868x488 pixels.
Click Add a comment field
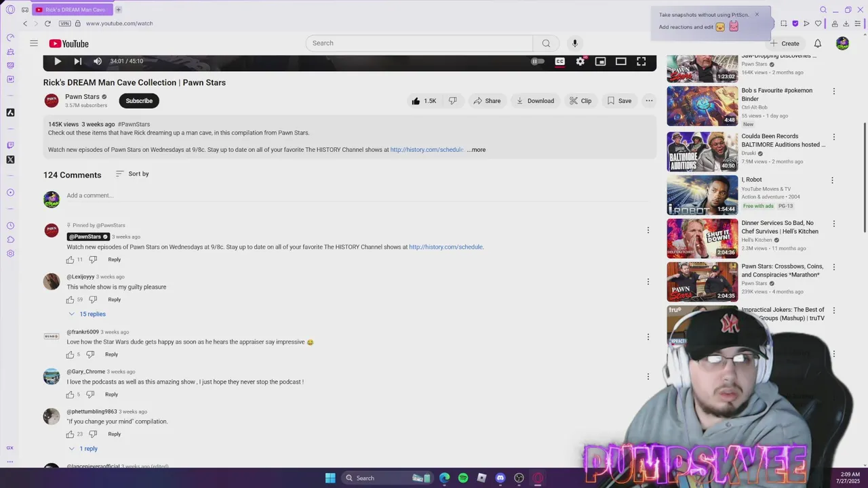(x=357, y=196)
